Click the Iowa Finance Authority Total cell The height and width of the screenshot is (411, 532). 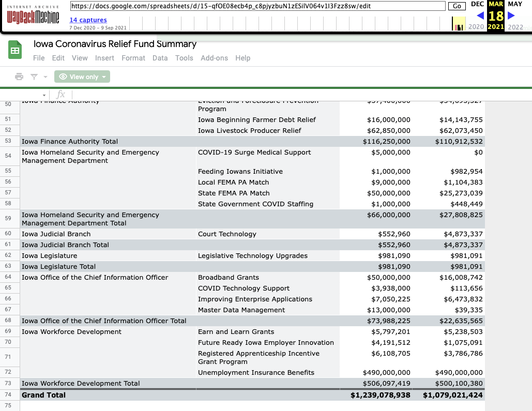pos(108,141)
